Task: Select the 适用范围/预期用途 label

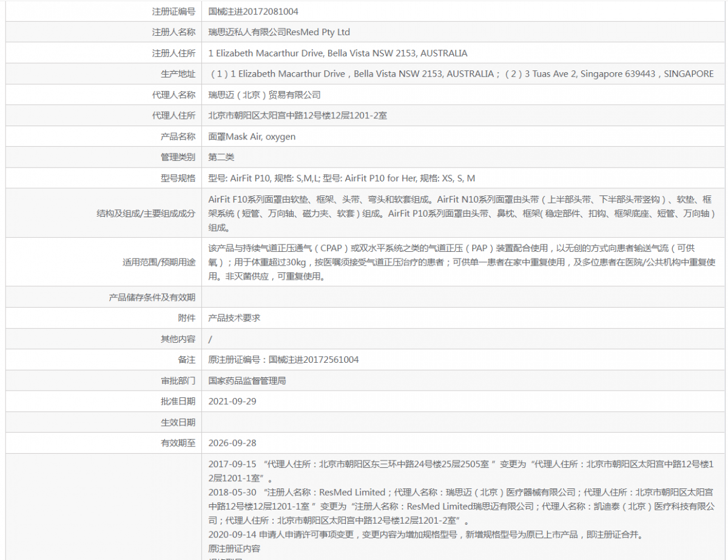Action: [x=159, y=262]
